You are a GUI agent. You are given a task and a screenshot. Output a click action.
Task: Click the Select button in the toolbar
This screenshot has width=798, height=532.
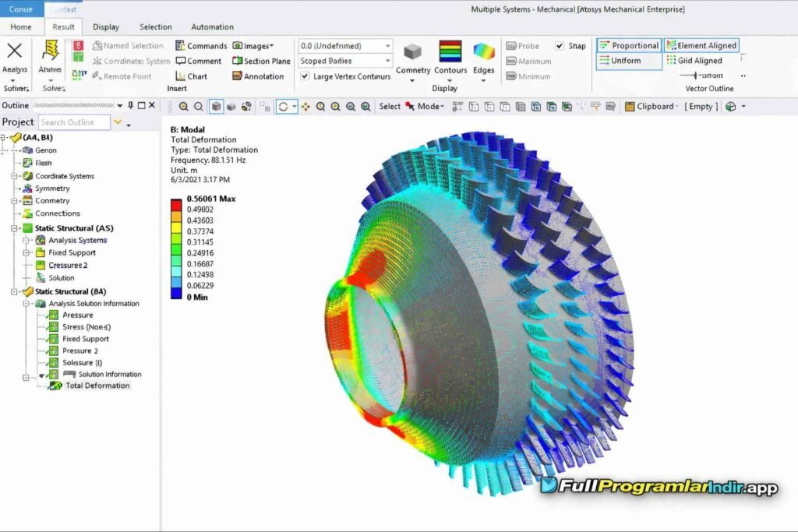point(389,106)
